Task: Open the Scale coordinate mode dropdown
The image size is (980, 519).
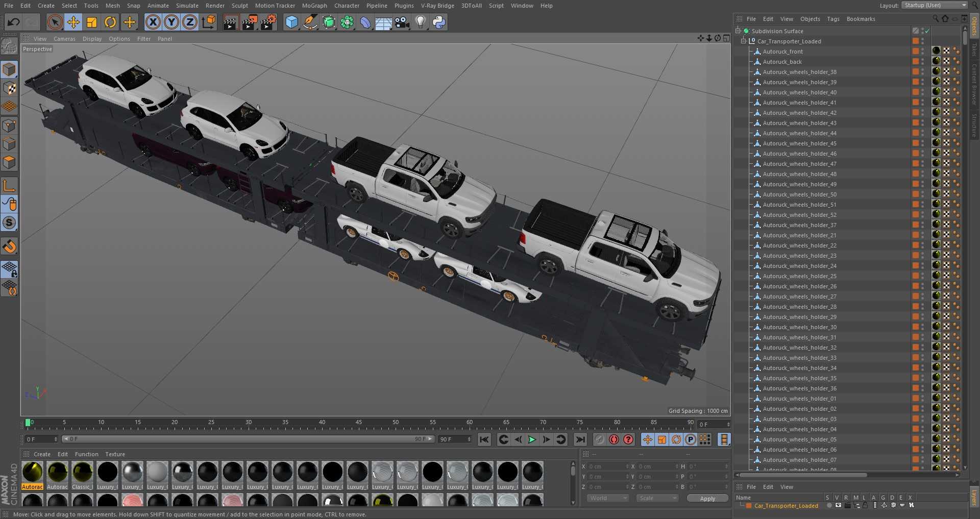Action: click(x=657, y=499)
